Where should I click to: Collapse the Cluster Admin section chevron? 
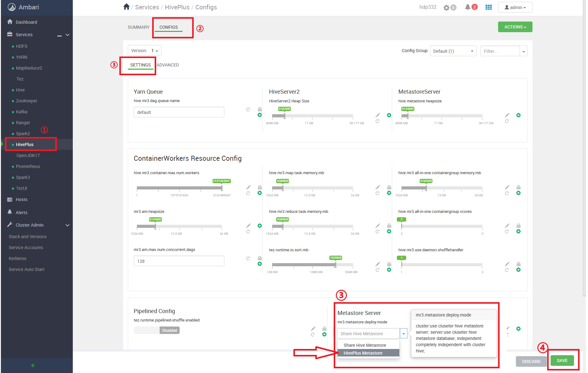click(x=67, y=225)
